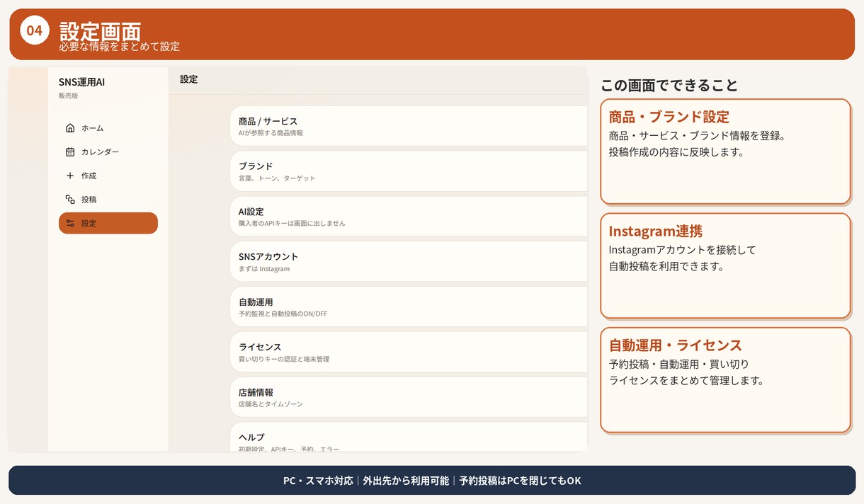Open the AI設定 card
The image size is (864, 504).
click(409, 217)
